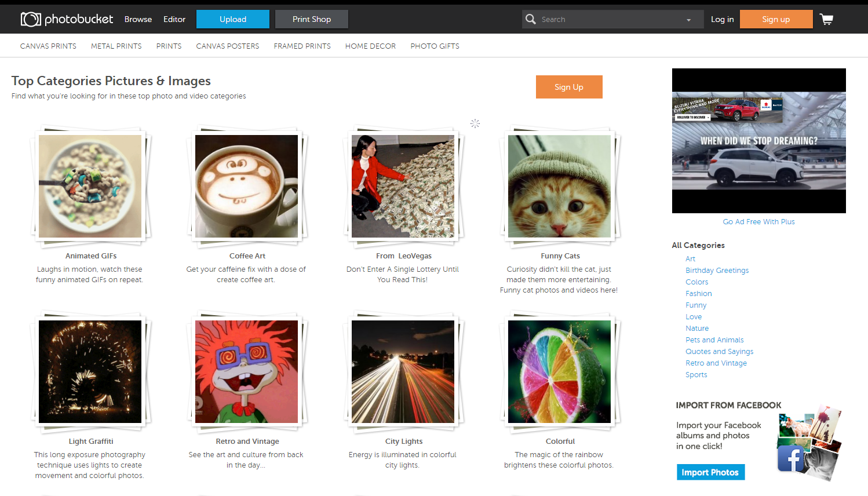Viewport: 868px width, 496px height.
Task: Open the Go Ad Free With Plus link
Action: pos(758,221)
